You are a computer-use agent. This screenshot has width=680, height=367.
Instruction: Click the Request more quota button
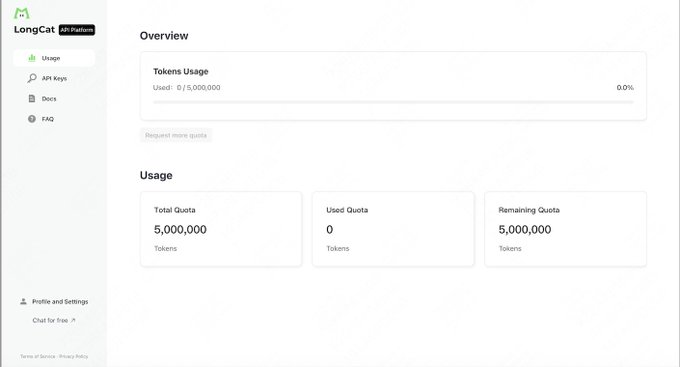click(x=176, y=135)
